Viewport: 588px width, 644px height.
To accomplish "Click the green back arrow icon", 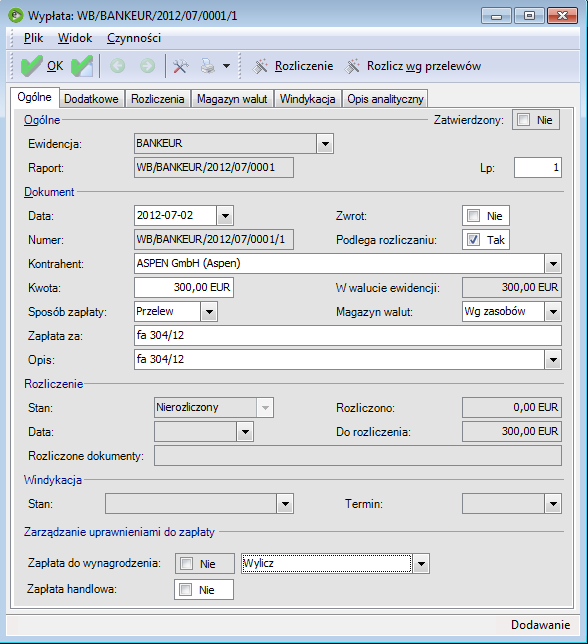I will click(118, 66).
